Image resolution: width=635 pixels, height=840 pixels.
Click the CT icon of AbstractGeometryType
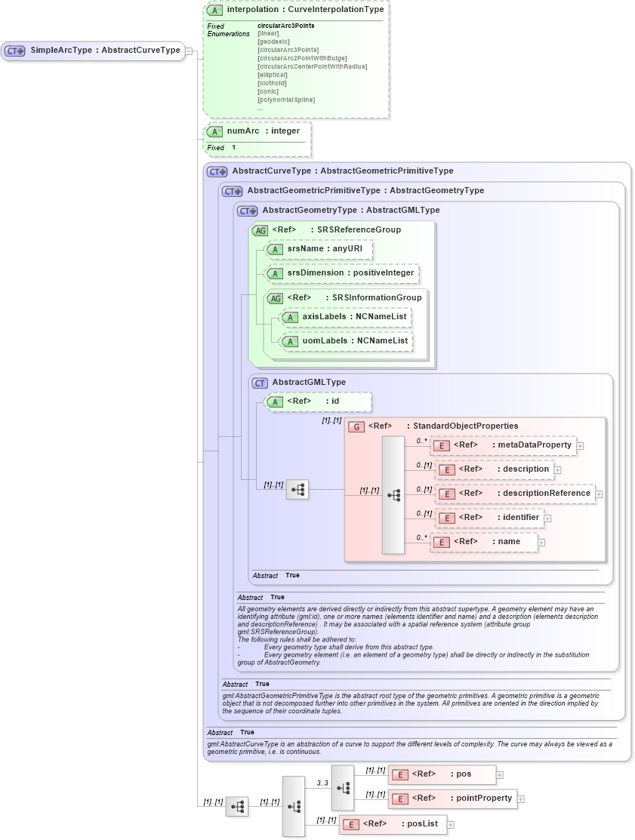(x=248, y=211)
